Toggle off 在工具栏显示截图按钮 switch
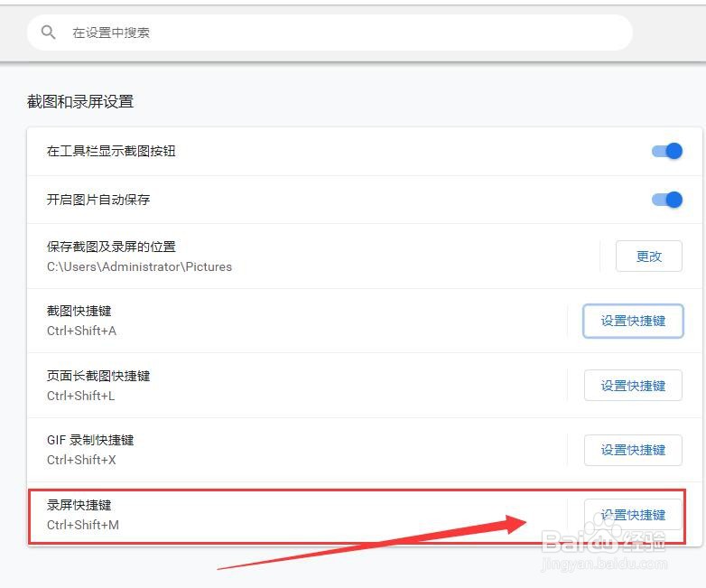Image resolution: width=706 pixels, height=588 pixels. [667, 151]
